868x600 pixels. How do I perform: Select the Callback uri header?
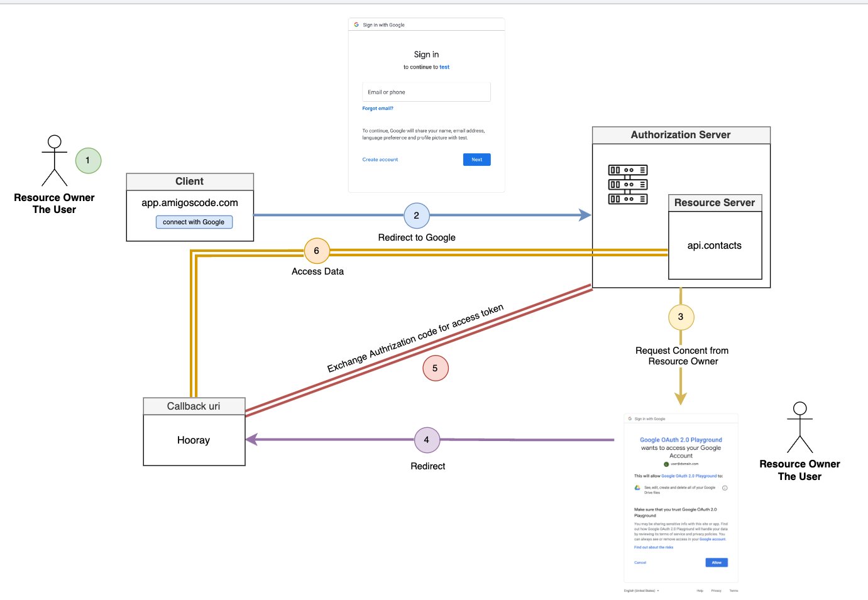pyautogui.click(x=194, y=406)
